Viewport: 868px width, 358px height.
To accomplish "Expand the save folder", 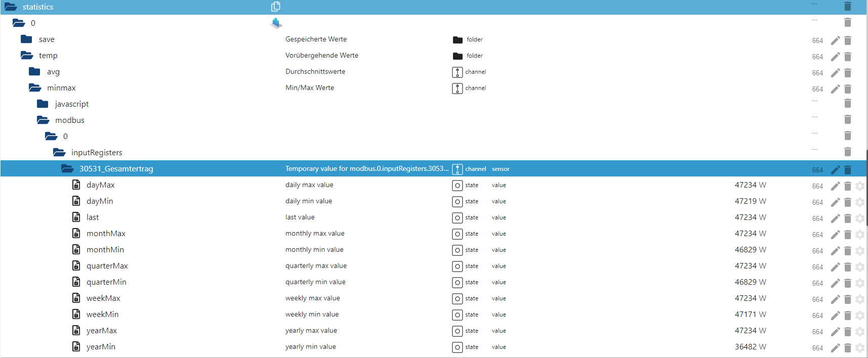I will coord(26,39).
